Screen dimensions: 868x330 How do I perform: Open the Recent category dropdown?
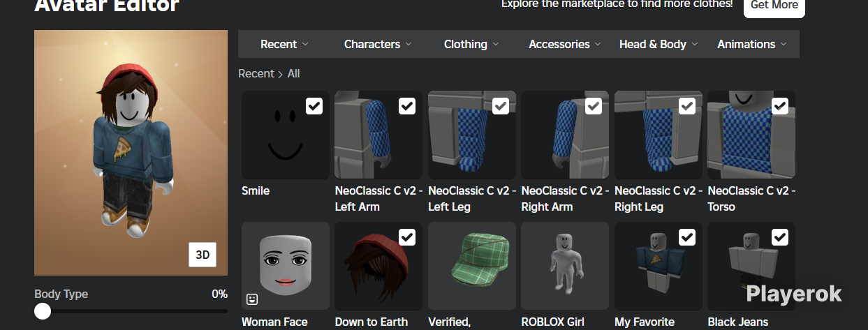pos(284,44)
